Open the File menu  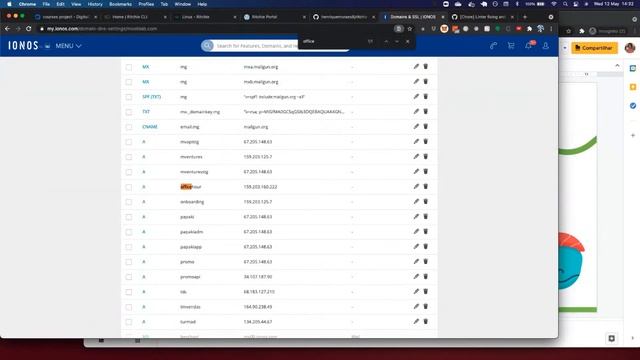46,4
